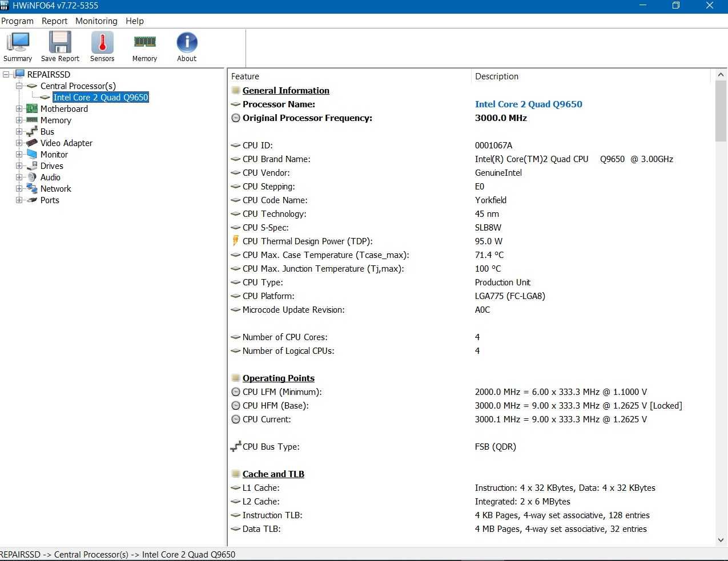
Task: Click the Network node icon
Action: pyautogui.click(x=32, y=188)
